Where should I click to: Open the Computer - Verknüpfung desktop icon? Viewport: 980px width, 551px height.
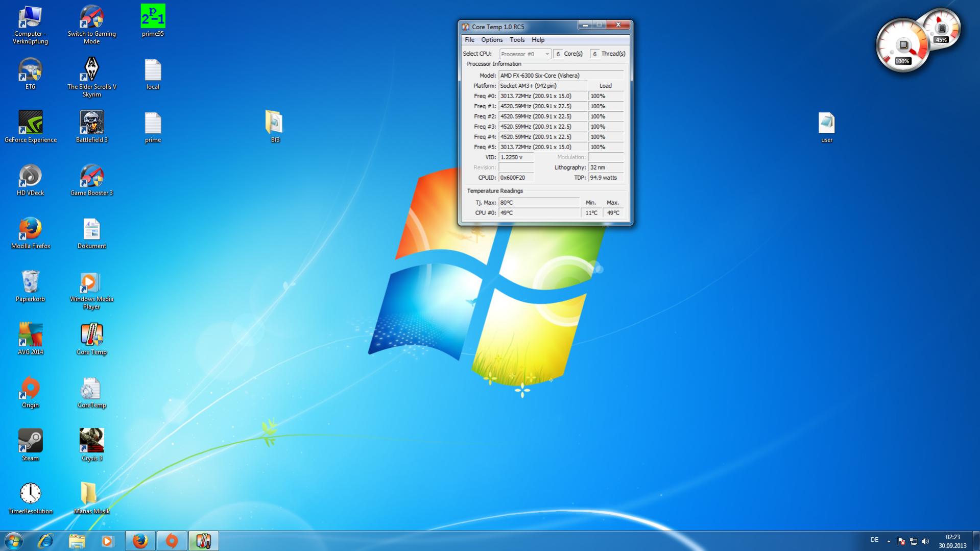pyautogui.click(x=30, y=26)
